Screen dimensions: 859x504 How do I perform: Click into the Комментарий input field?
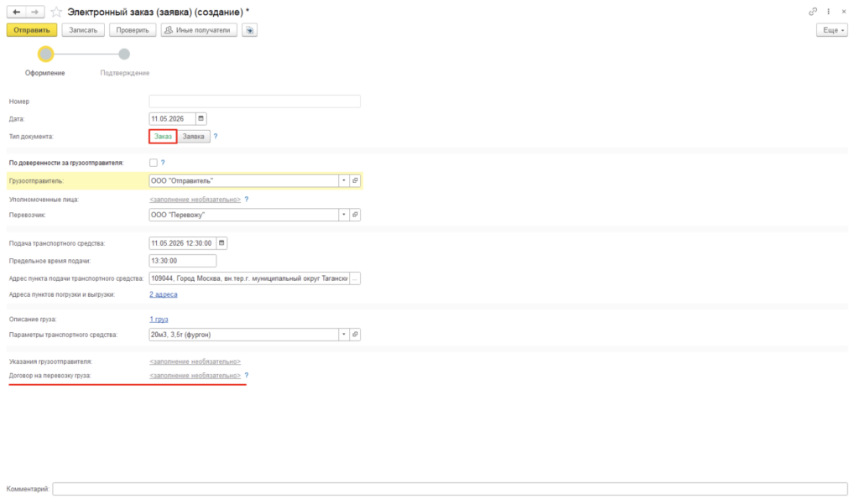tap(450, 489)
